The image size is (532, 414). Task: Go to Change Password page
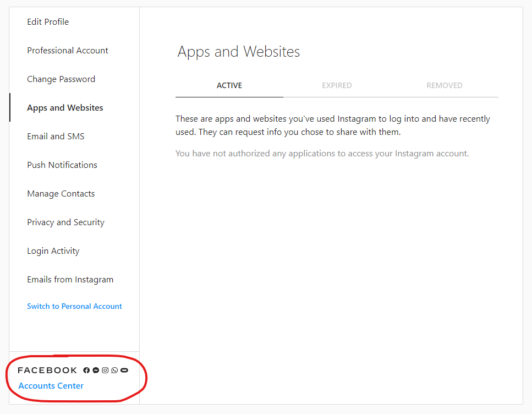click(61, 79)
